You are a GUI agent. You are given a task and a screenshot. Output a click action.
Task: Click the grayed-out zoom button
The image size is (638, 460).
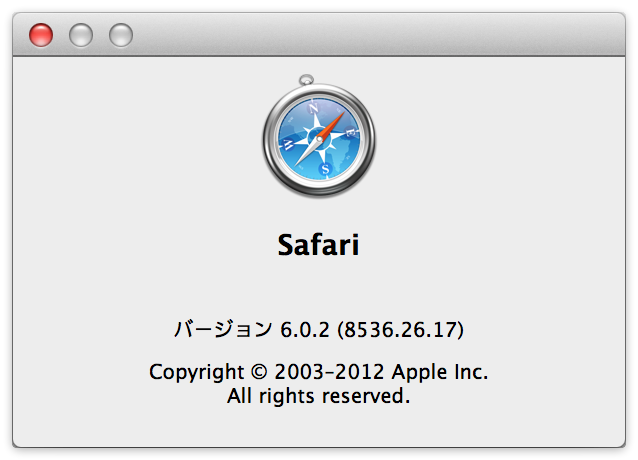point(121,35)
